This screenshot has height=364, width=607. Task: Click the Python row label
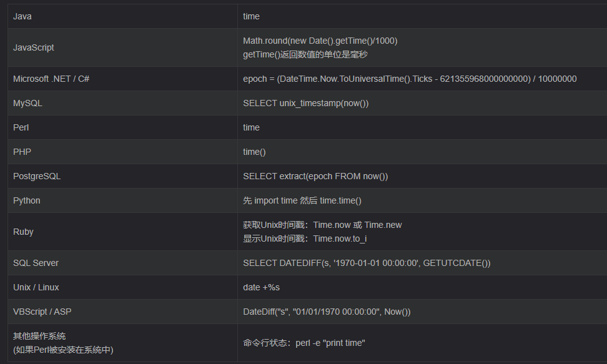click(x=27, y=200)
